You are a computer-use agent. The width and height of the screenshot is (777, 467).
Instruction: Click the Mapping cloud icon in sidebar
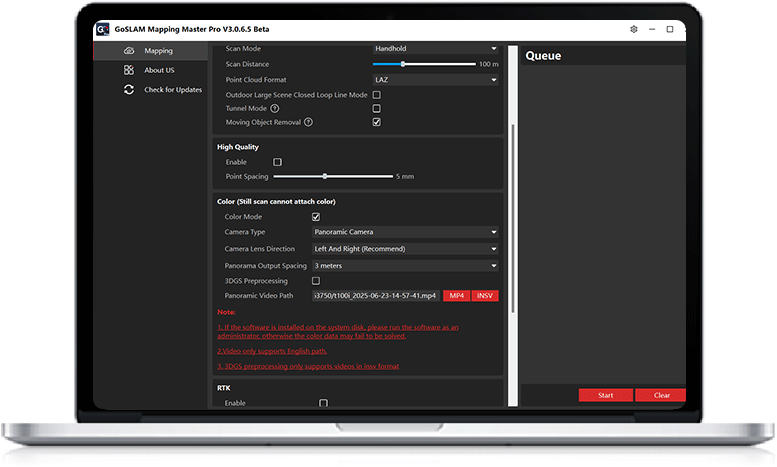(x=129, y=51)
